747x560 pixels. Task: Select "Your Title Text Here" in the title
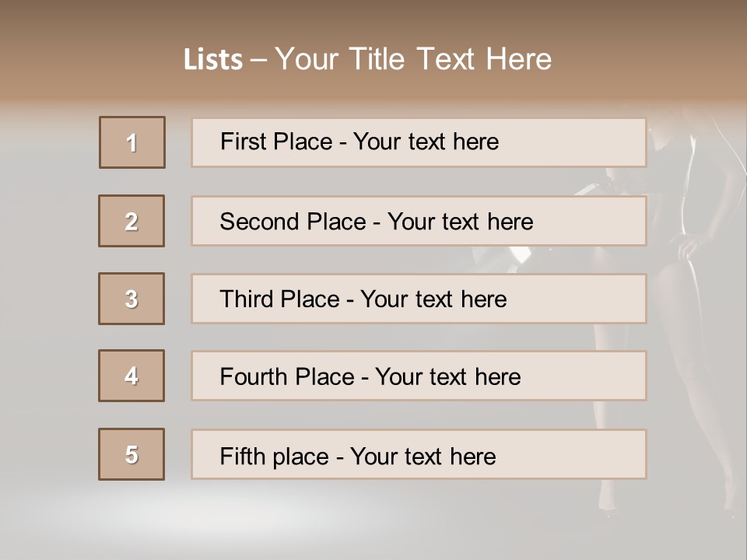tap(413, 59)
